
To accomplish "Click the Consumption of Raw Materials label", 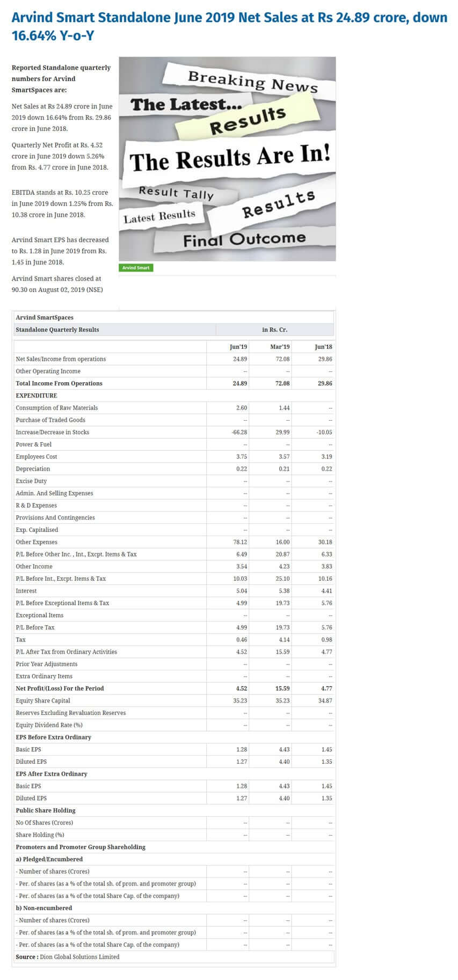I will [x=57, y=408].
